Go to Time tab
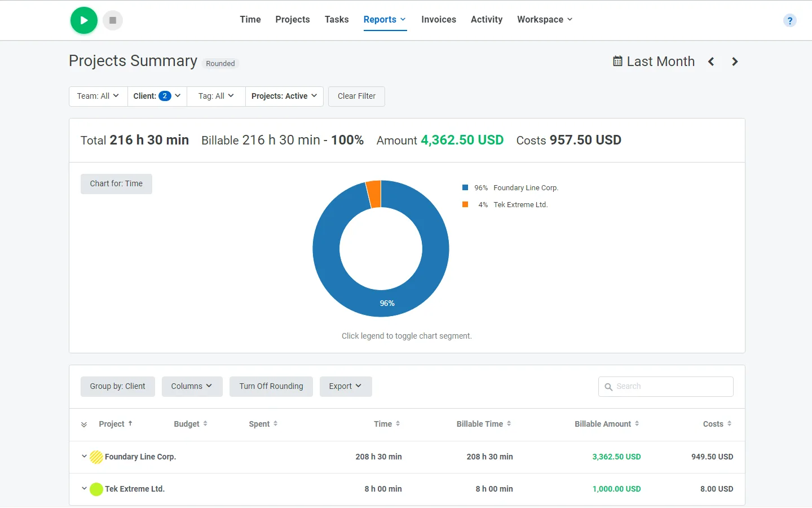The image size is (812, 508). coord(250,20)
